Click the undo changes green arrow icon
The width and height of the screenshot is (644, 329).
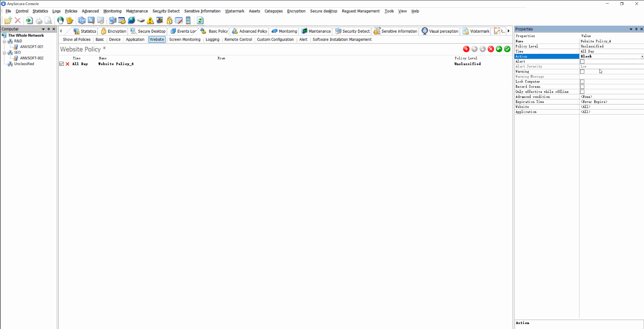coord(499,49)
